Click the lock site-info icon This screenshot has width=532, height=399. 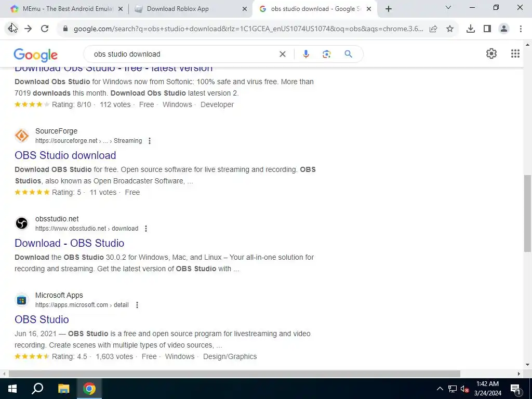65,29
